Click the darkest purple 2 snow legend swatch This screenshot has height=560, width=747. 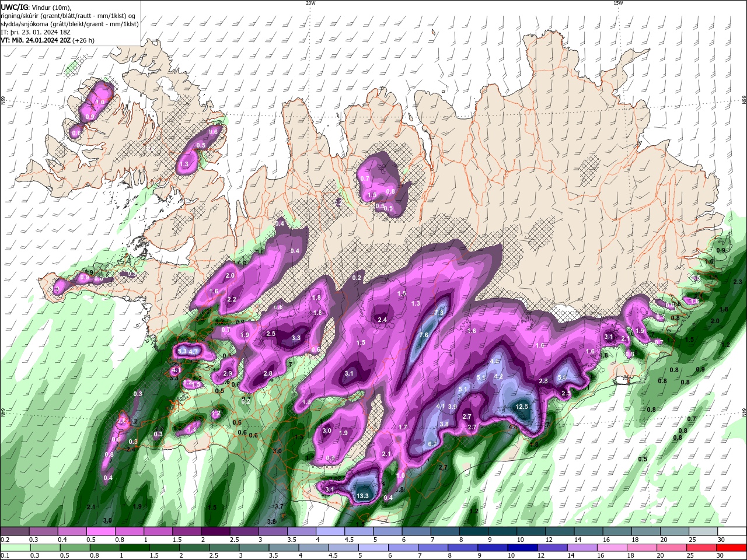pyautogui.click(x=215, y=531)
